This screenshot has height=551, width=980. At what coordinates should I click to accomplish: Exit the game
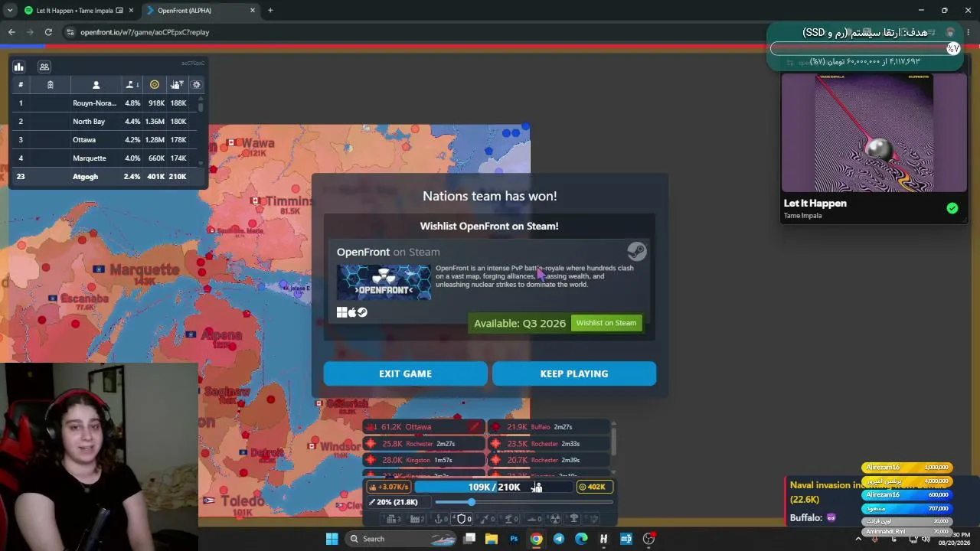tap(405, 373)
